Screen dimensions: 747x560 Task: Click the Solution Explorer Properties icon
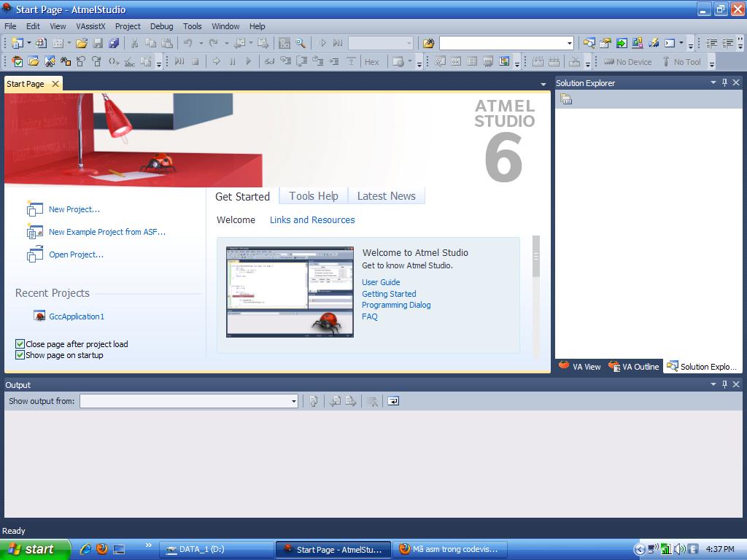tap(566, 99)
